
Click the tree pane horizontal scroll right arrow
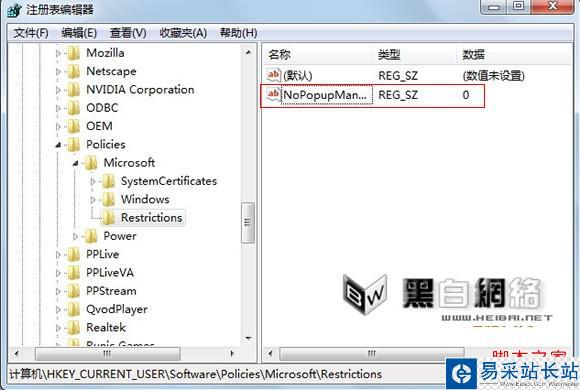click(x=232, y=354)
